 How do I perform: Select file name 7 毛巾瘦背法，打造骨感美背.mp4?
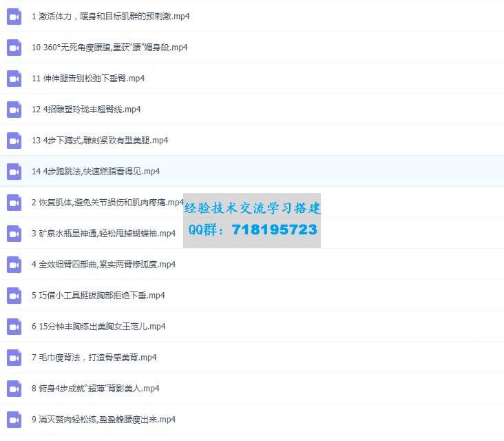(x=94, y=358)
